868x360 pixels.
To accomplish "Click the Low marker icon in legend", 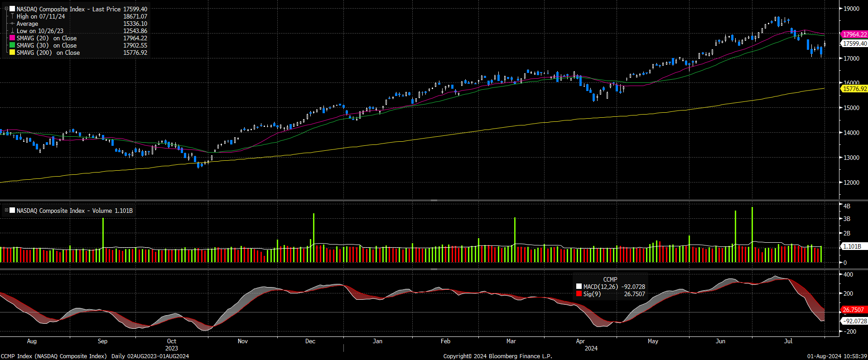I will [13, 31].
